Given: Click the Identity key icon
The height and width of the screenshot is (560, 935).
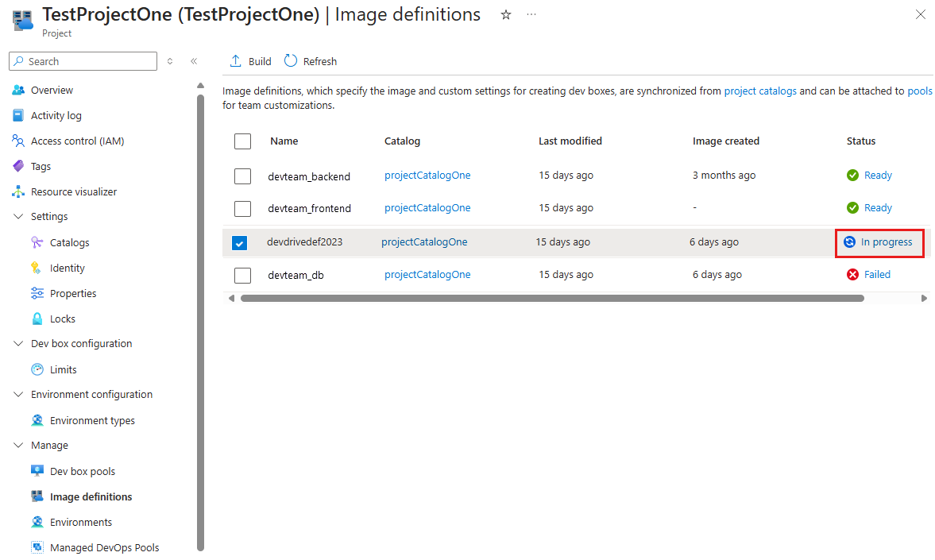Looking at the screenshot, I should [37, 268].
